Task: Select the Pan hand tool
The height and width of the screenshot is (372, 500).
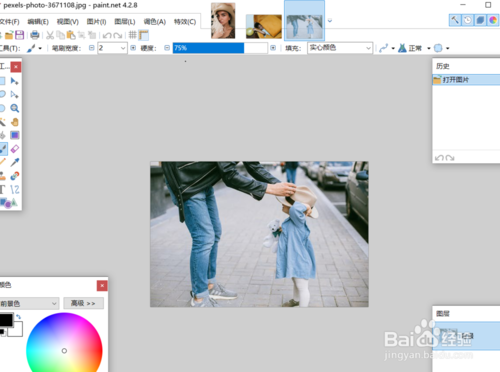Action: coord(14,122)
